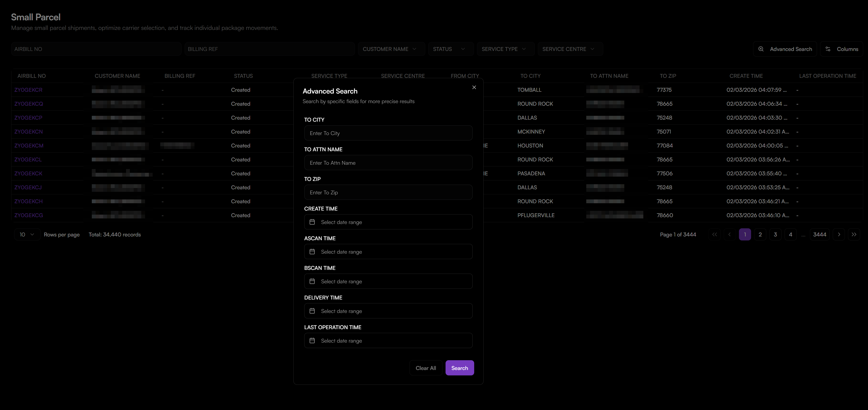Screen dimensions: 868x410
Task: Focus the Enter To City field
Action: [388, 133]
